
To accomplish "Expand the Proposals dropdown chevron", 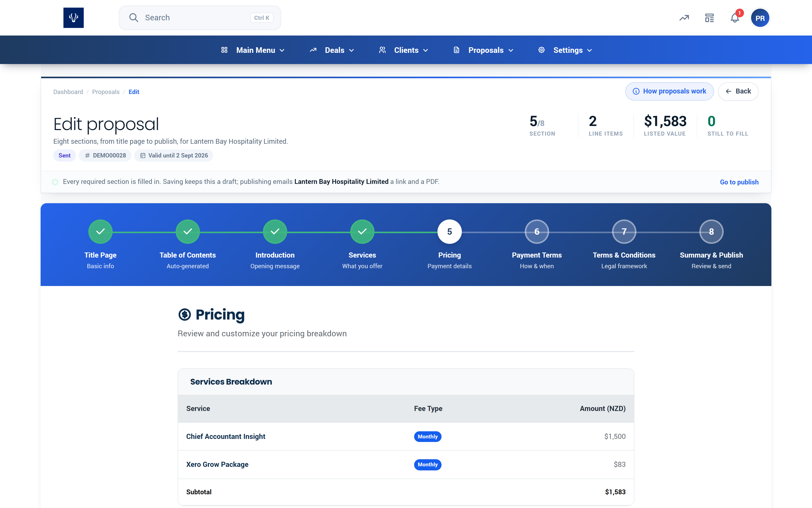I will [x=511, y=50].
